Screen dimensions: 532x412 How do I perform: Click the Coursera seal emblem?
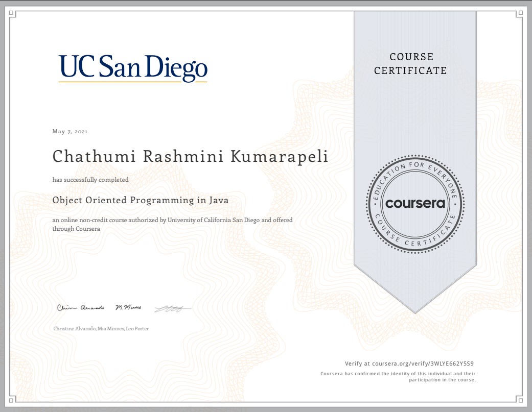[x=415, y=204]
